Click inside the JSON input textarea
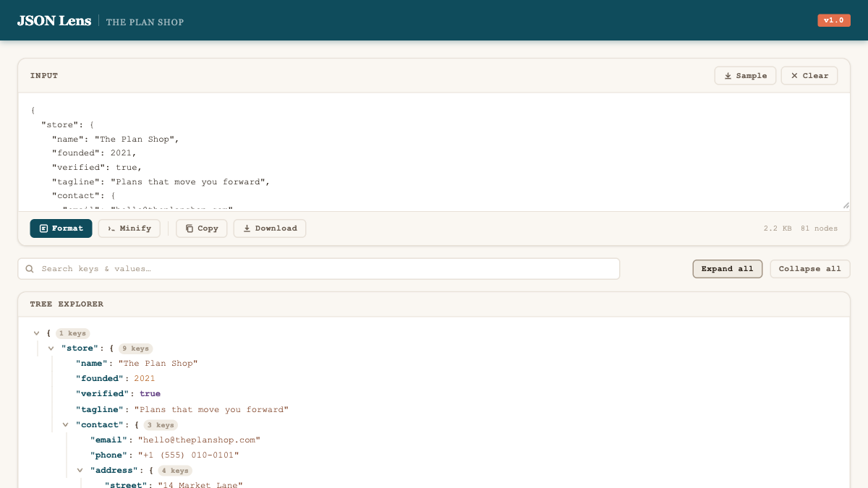The width and height of the screenshot is (868, 488). [434, 152]
